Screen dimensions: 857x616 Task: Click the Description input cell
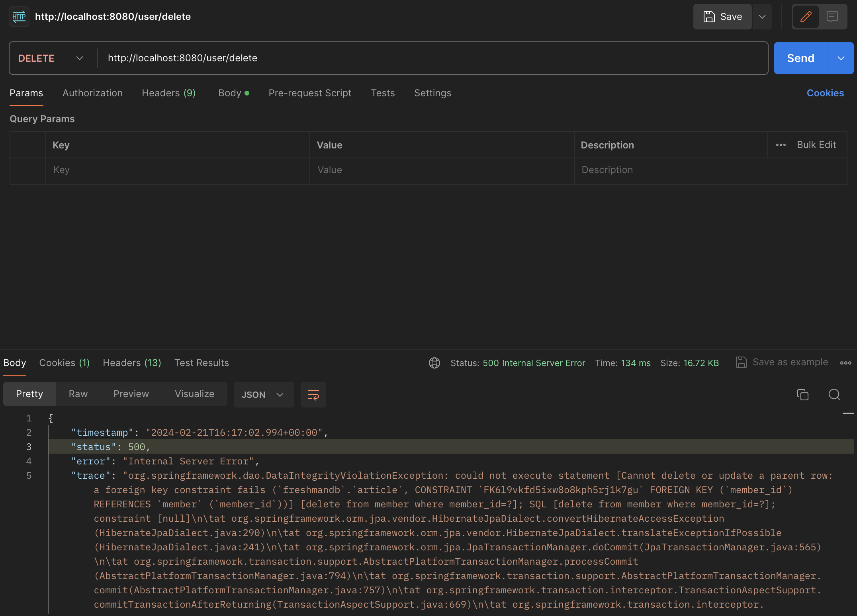pyautogui.click(x=710, y=170)
